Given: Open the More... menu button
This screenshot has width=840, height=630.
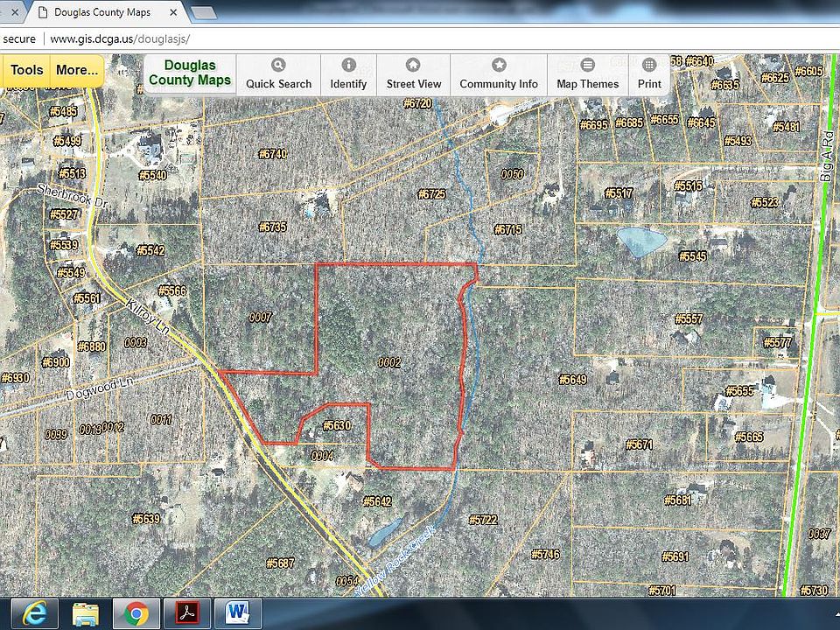Looking at the screenshot, I should pos(77,70).
